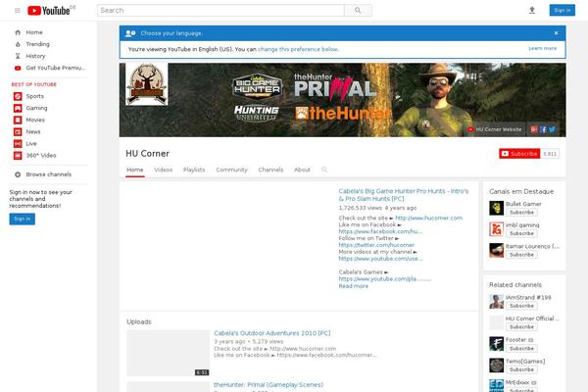The height and width of the screenshot is (392, 588).
Task: Click Itamar Lourenco channel avatar
Action: tap(497, 250)
